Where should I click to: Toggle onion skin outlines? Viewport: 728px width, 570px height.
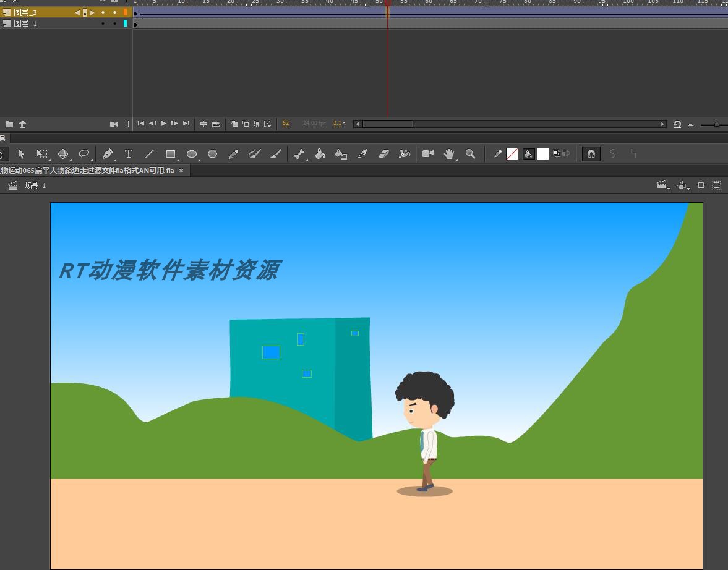(246, 124)
